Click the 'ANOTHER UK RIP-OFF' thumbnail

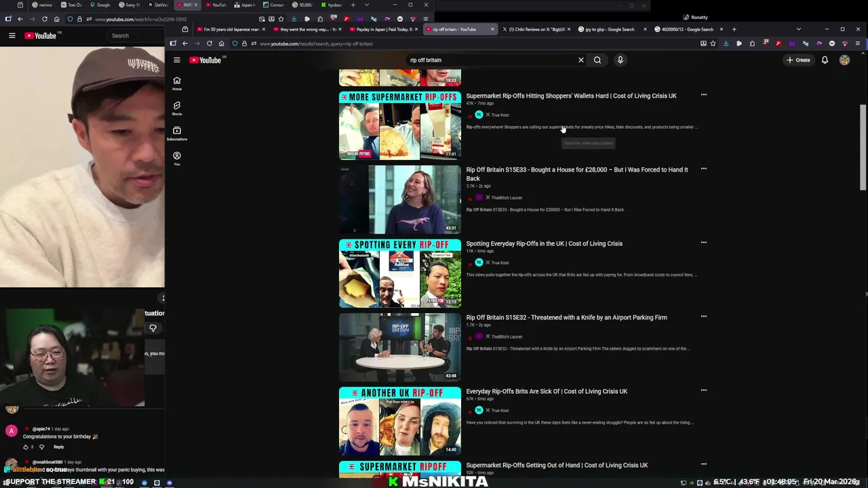click(400, 421)
